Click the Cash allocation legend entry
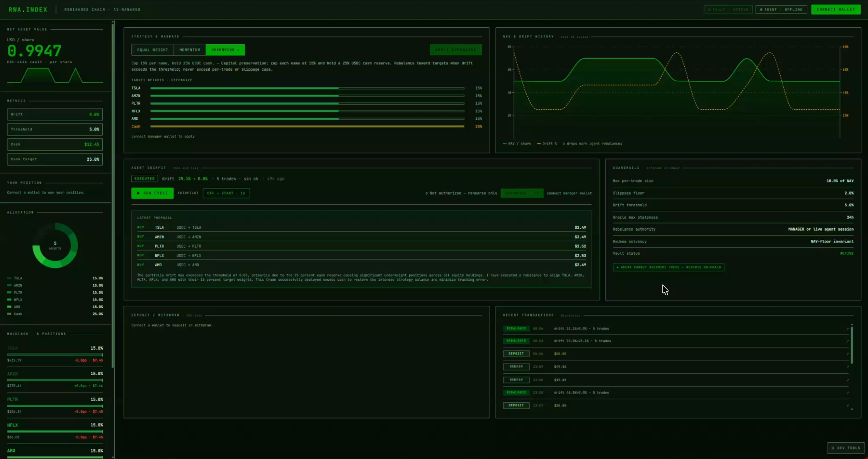868x459 pixels. point(55,314)
